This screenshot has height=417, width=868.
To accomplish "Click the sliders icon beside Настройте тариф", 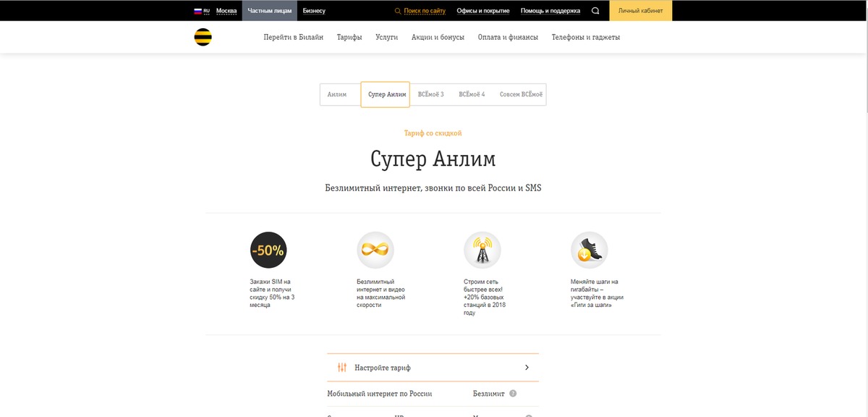I will click(342, 368).
